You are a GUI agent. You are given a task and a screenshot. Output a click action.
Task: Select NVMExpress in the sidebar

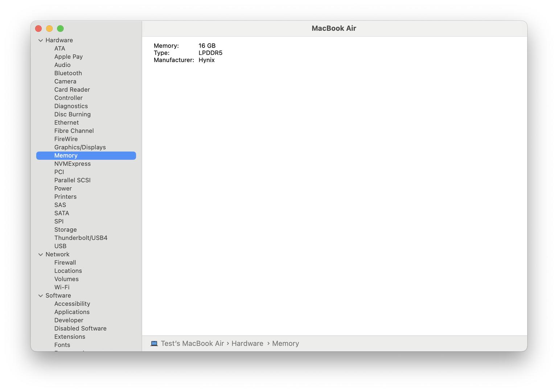tap(72, 164)
